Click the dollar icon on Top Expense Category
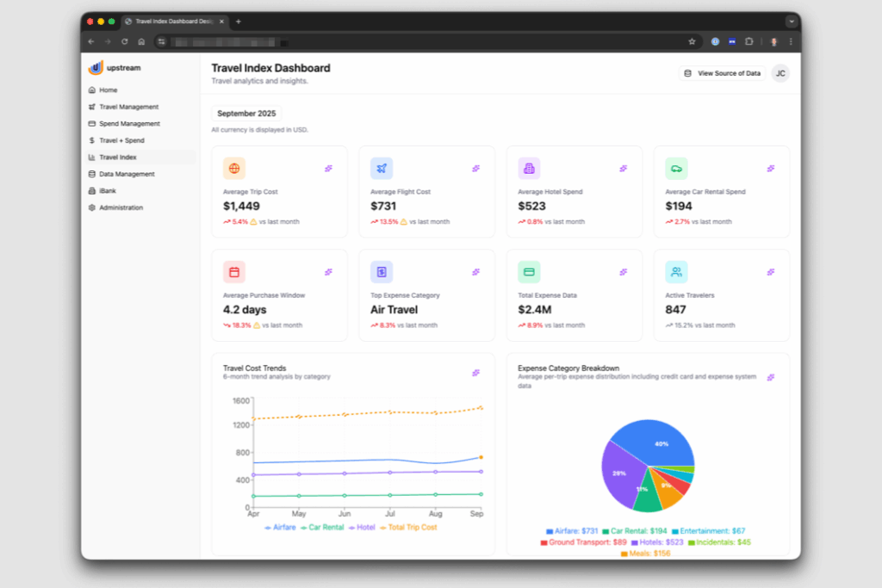 (x=382, y=272)
